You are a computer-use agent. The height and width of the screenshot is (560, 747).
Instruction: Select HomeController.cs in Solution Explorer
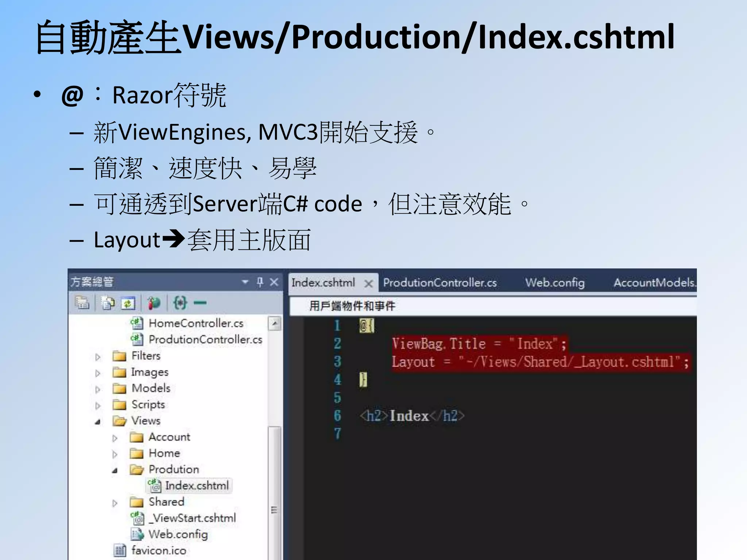[x=196, y=323]
